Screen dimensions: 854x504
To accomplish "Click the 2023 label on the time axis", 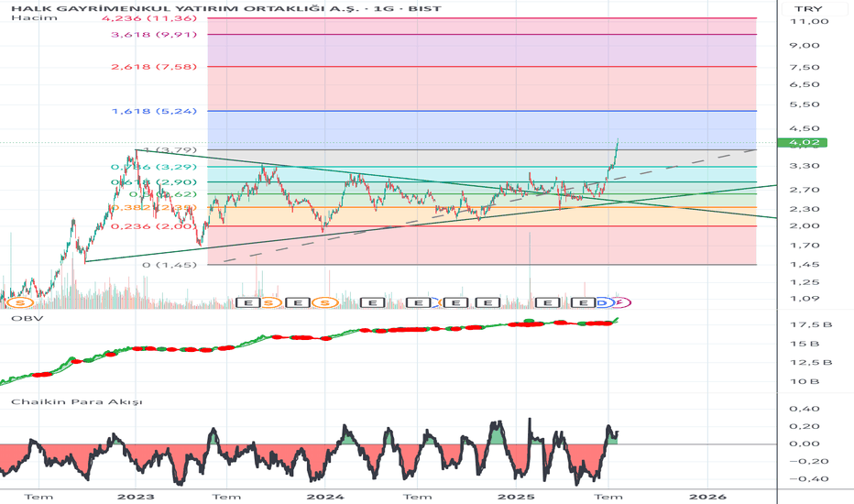I will click(136, 497).
